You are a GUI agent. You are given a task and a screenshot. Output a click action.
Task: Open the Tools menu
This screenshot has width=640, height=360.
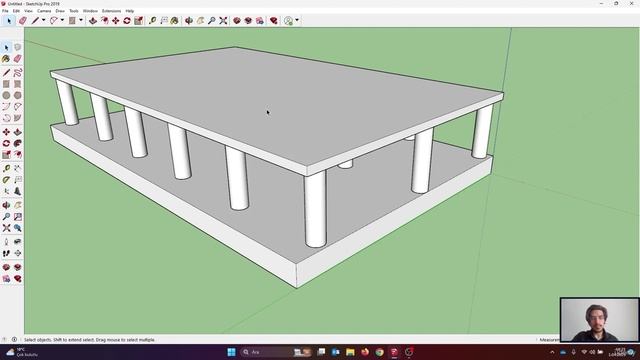pyautogui.click(x=74, y=11)
